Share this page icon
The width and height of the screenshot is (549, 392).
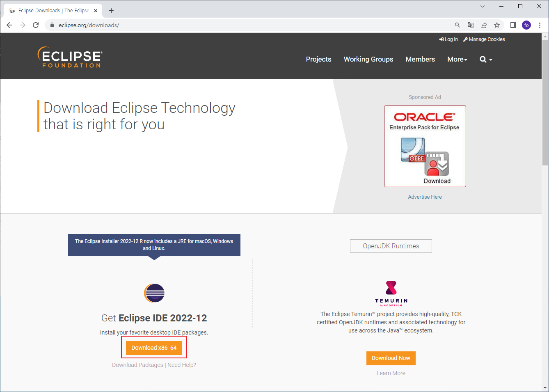point(484,25)
